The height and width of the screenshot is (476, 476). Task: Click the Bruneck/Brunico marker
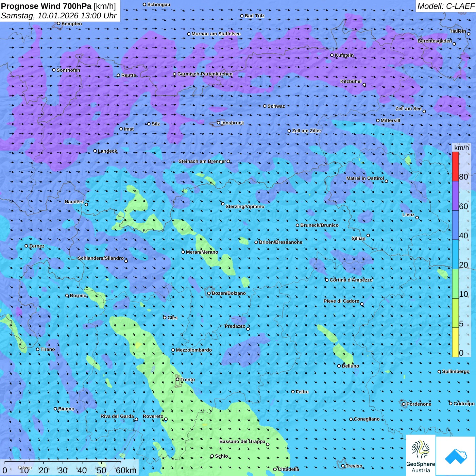[x=297, y=225]
